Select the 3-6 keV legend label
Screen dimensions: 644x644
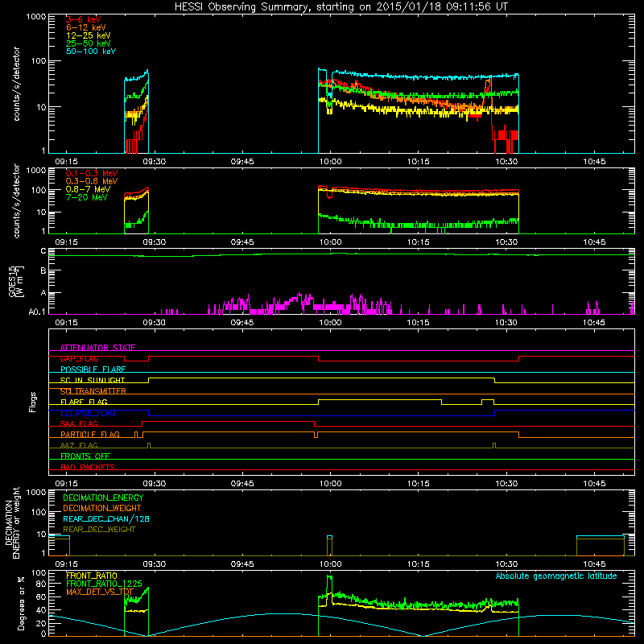coord(84,19)
